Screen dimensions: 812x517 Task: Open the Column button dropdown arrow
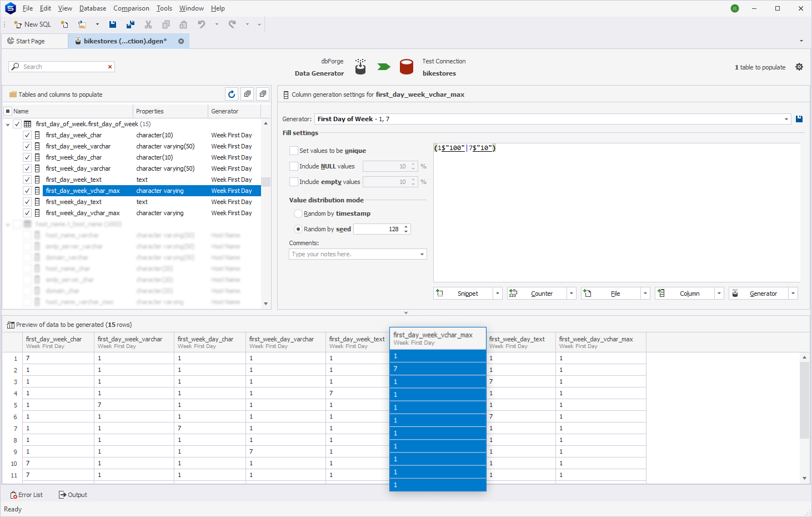[719, 294]
